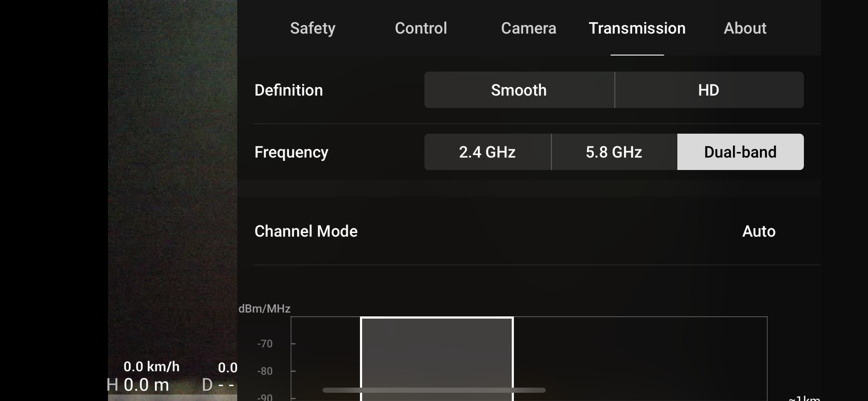Click the Frequency setting label
The width and height of the screenshot is (868, 401).
[291, 152]
